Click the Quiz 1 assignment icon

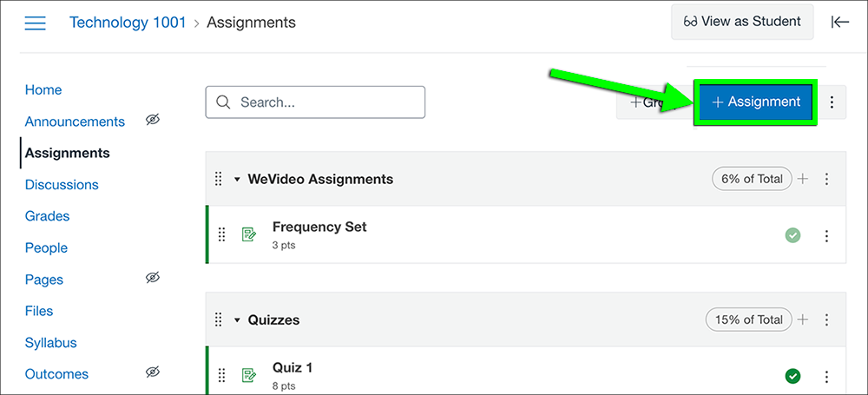(x=249, y=376)
